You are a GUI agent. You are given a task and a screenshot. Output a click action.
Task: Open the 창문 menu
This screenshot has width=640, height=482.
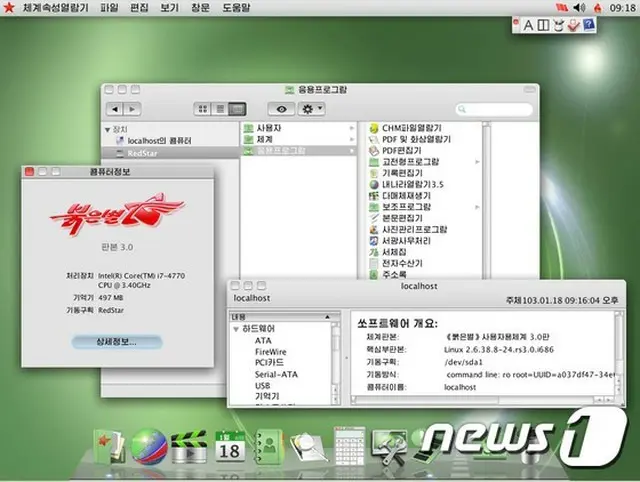(x=200, y=8)
